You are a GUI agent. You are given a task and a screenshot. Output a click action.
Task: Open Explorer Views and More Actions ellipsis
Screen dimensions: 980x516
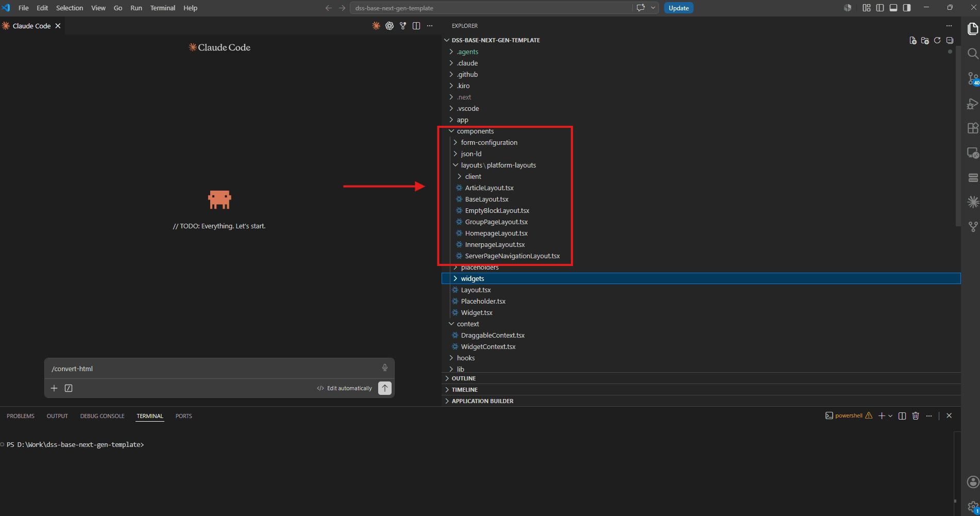(x=949, y=26)
